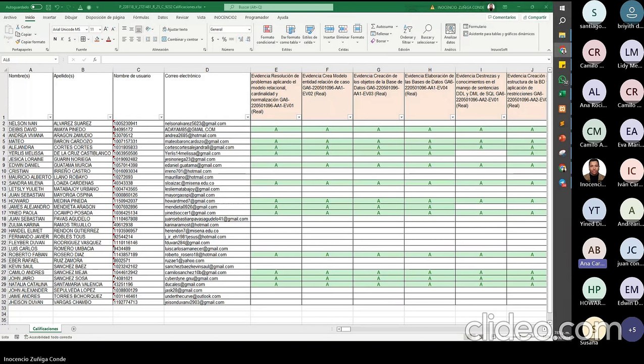Click the Formulario button
Screen dimensions: 644x364
[475, 27]
